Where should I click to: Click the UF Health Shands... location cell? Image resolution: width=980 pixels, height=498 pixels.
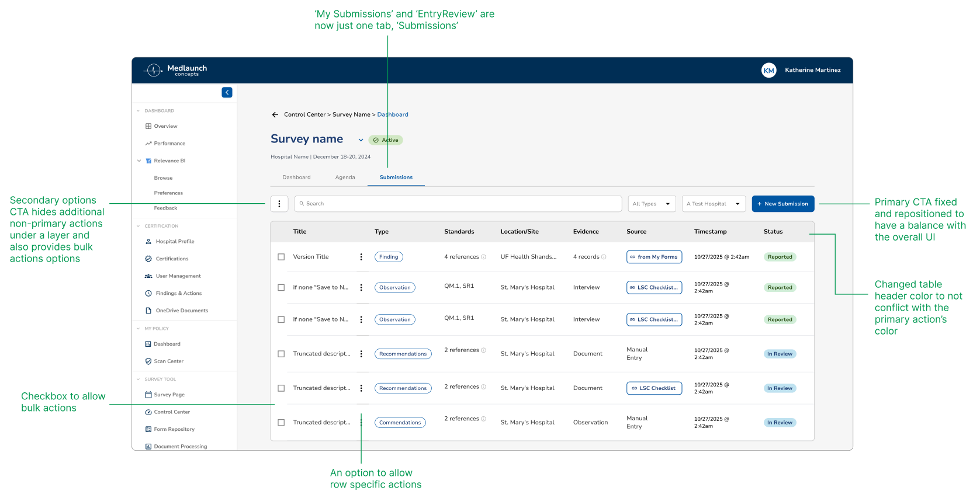[x=528, y=257]
